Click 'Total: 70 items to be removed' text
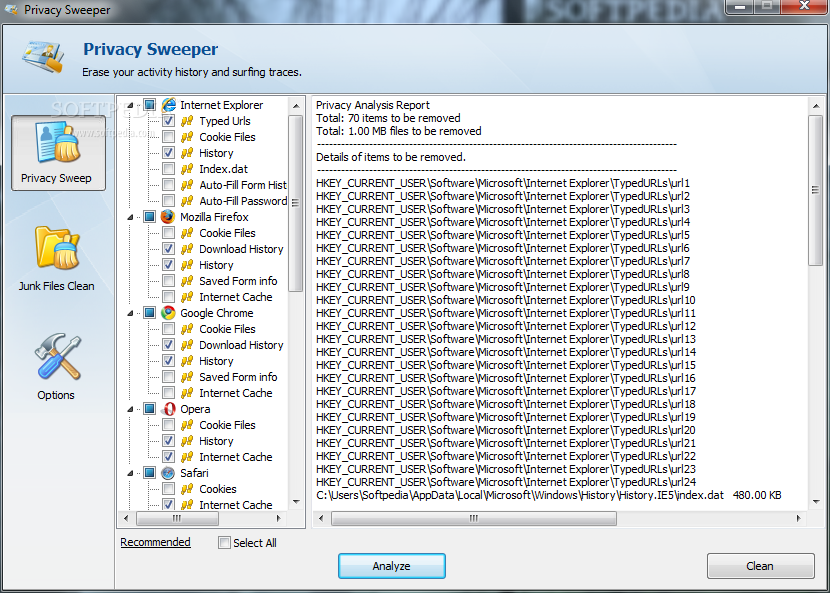830x593 pixels. click(388, 118)
